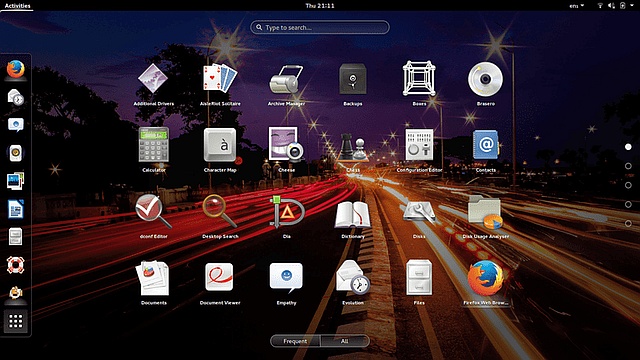Switch to the All tab

pos(345,341)
